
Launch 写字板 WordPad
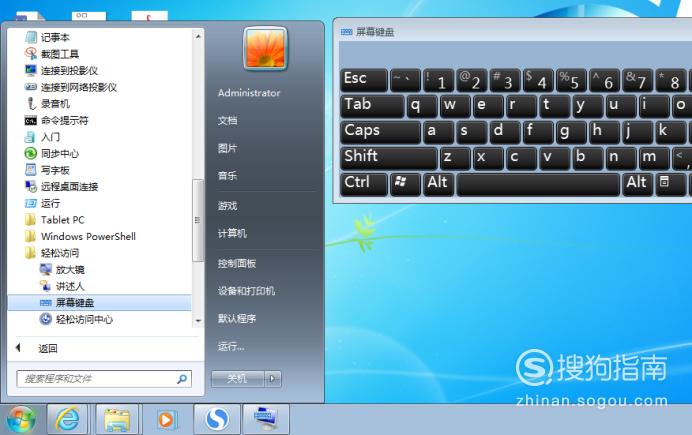[47, 170]
